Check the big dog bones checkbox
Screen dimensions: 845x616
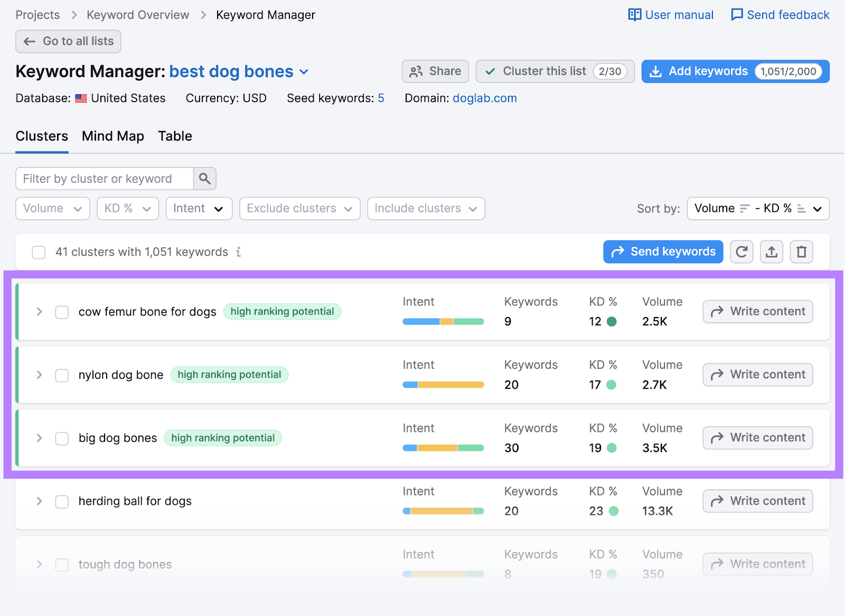(x=62, y=438)
